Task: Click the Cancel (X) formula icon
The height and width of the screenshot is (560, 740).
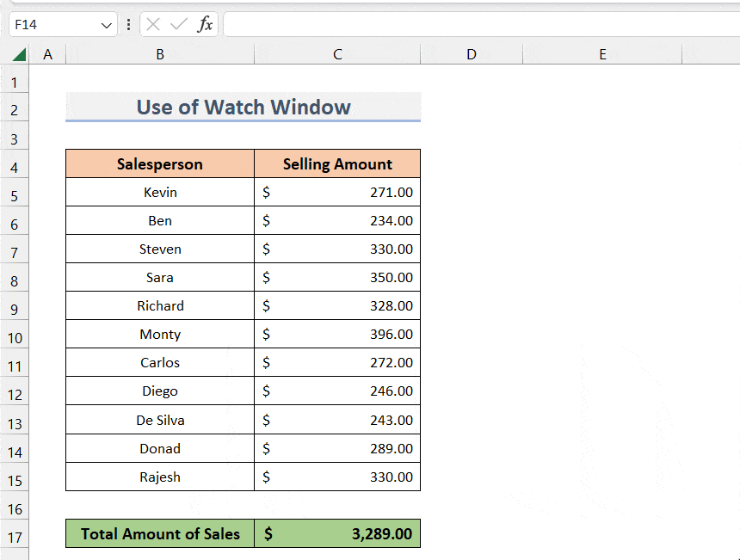Action: [153, 24]
